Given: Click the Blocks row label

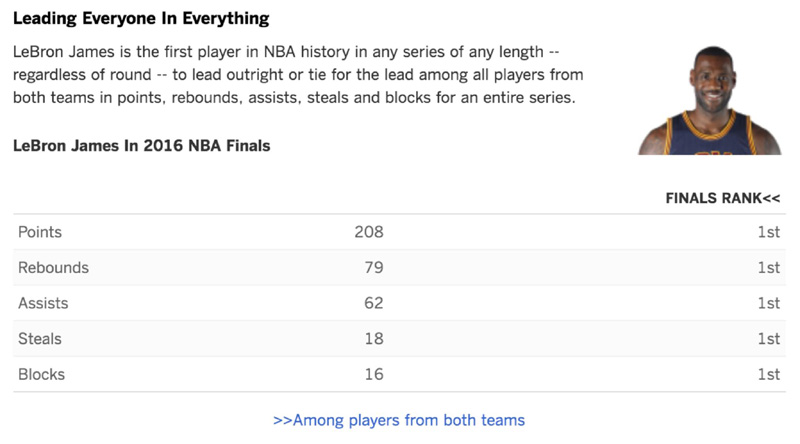Looking at the screenshot, I should [41, 375].
